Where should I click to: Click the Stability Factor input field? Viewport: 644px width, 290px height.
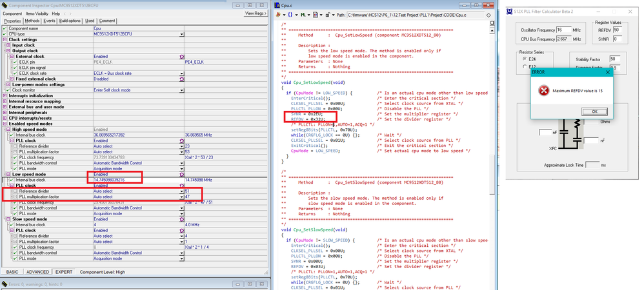pyautogui.click(x=614, y=59)
